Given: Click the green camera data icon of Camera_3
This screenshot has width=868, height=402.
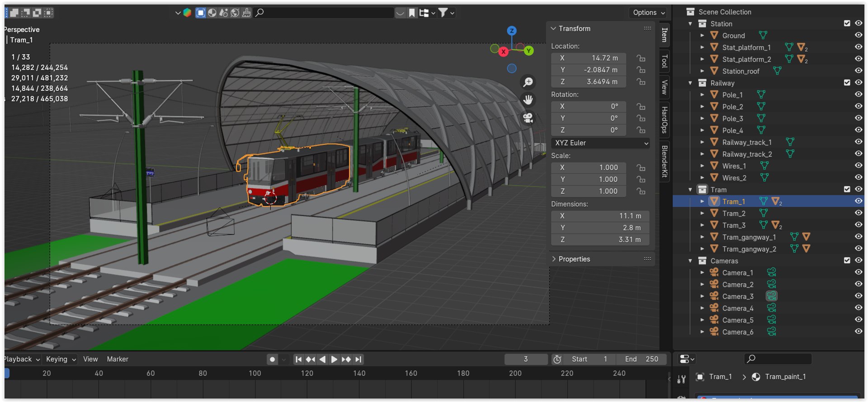Looking at the screenshot, I should [771, 296].
